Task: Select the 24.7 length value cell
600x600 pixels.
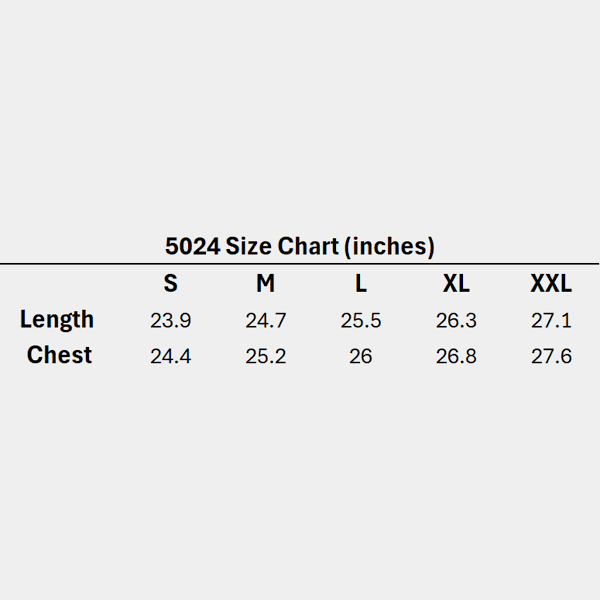Action: tap(266, 321)
